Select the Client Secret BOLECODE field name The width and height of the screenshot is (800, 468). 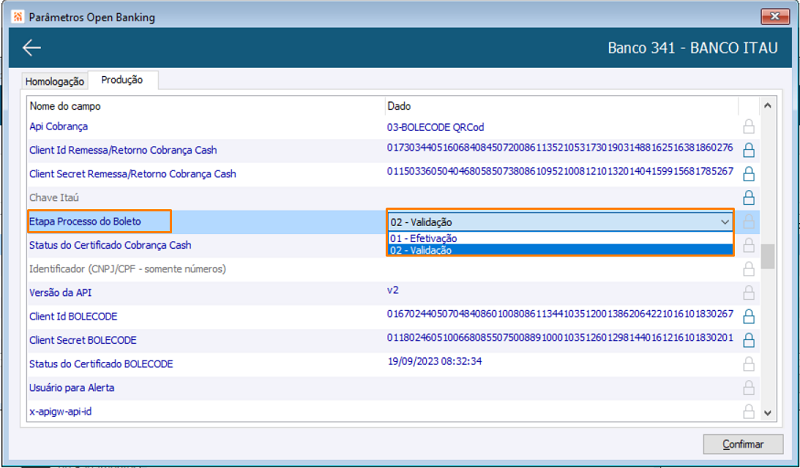pos(83,340)
